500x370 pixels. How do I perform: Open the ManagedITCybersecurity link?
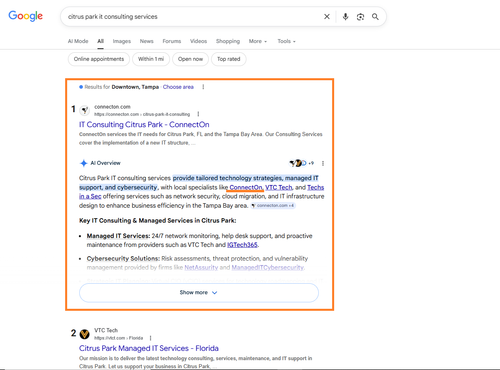click(x=268, y=268)
